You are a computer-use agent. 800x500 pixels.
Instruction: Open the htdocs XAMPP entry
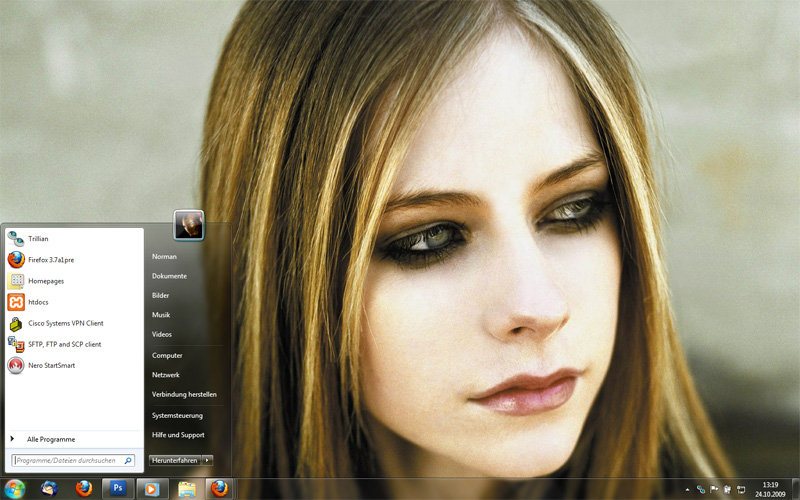click(74, 302)
